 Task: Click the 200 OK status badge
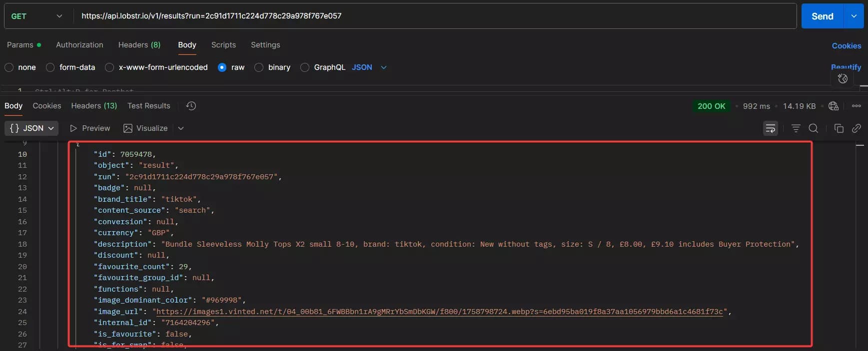(711, 106)
